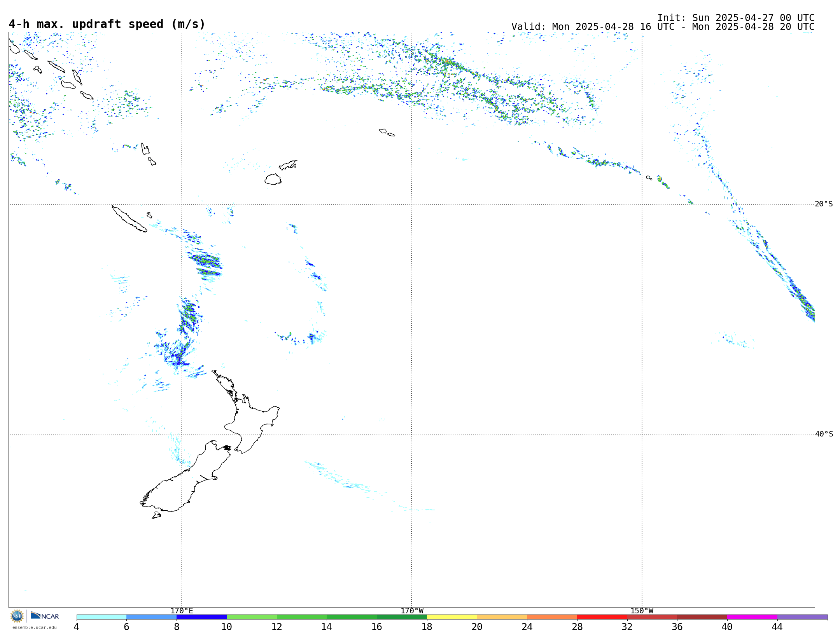Select the dark green 16–18 m/s swatch
This screenshot has width=840, height=632.
[402, 617]
